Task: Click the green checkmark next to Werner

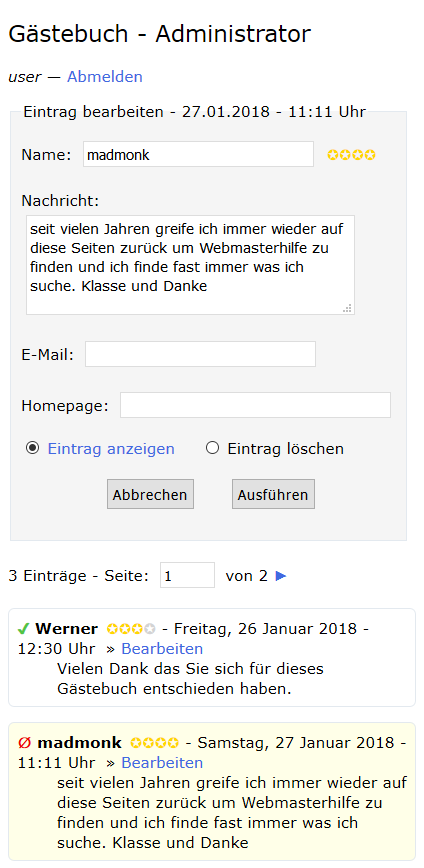Action: click(x=23, y=629)
